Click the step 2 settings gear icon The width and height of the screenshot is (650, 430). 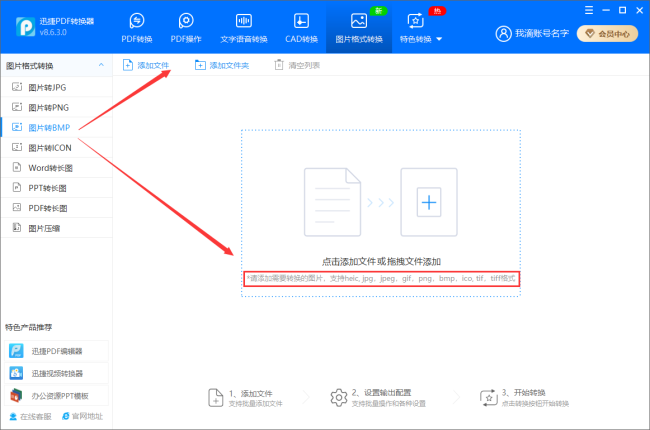click(339, 398)
